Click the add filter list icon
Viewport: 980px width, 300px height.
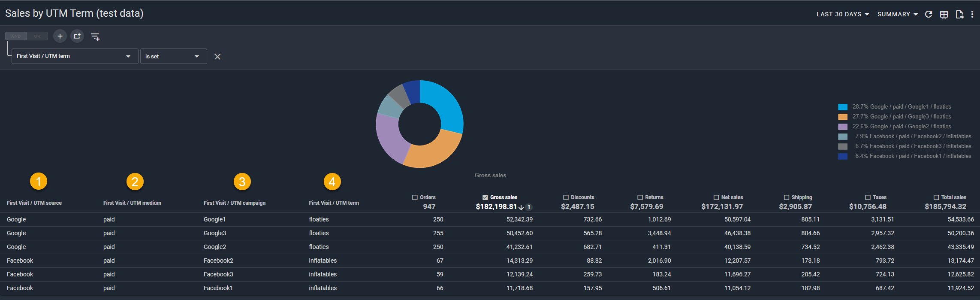[x=95, y=37]
